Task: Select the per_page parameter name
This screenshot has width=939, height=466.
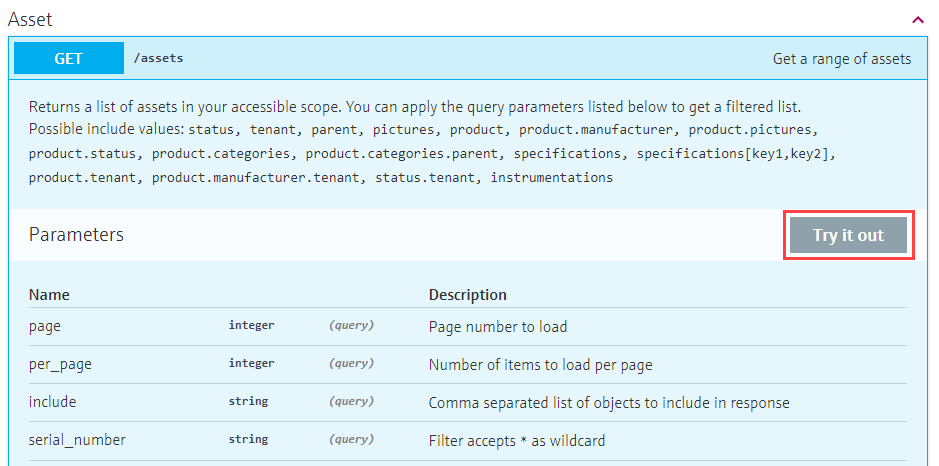Action: (x=60, y=364)
